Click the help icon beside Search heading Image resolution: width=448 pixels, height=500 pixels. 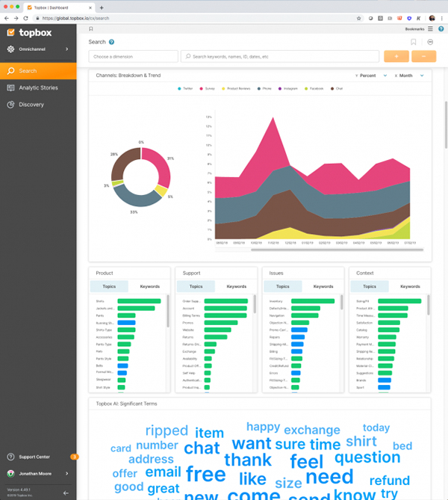coord(112,43)
